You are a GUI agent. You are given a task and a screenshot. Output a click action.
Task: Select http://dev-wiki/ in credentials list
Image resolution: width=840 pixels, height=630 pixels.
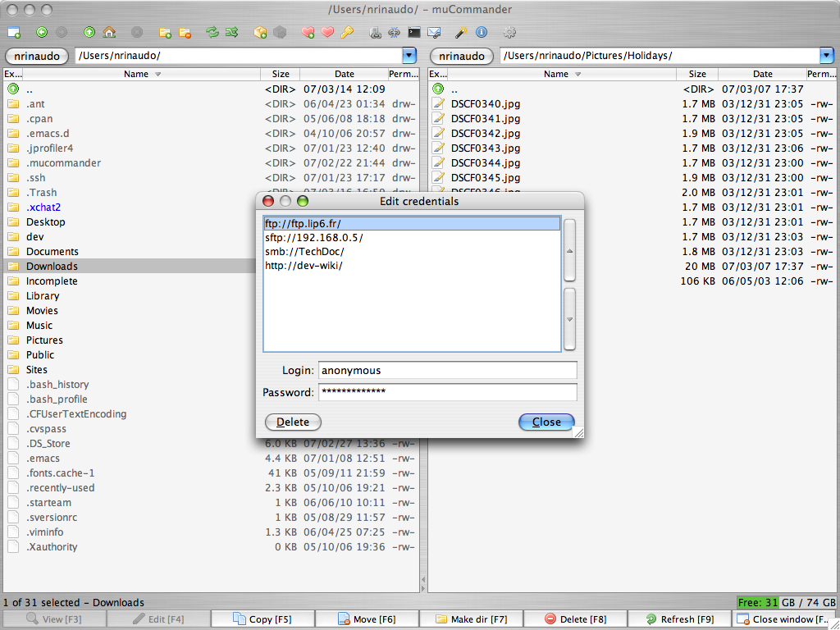tap(412, 265)
